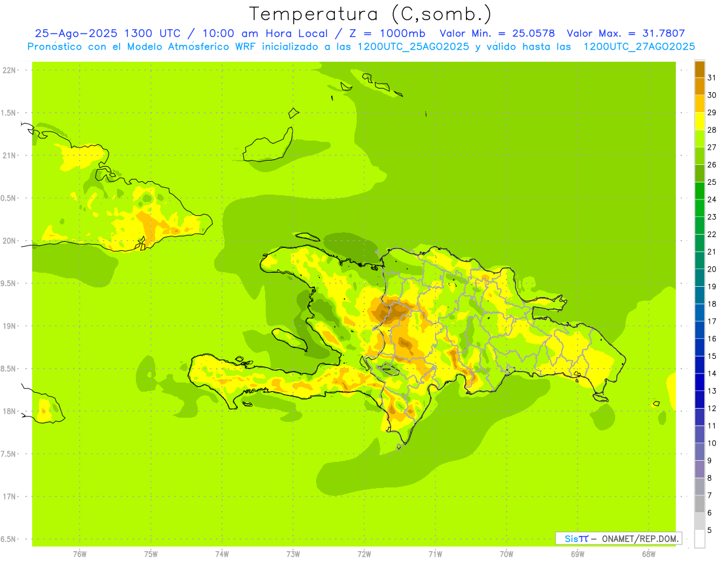Click the '18N' latitude label
The height and width of the screenshot is (562, 728).
click(10, 411)
